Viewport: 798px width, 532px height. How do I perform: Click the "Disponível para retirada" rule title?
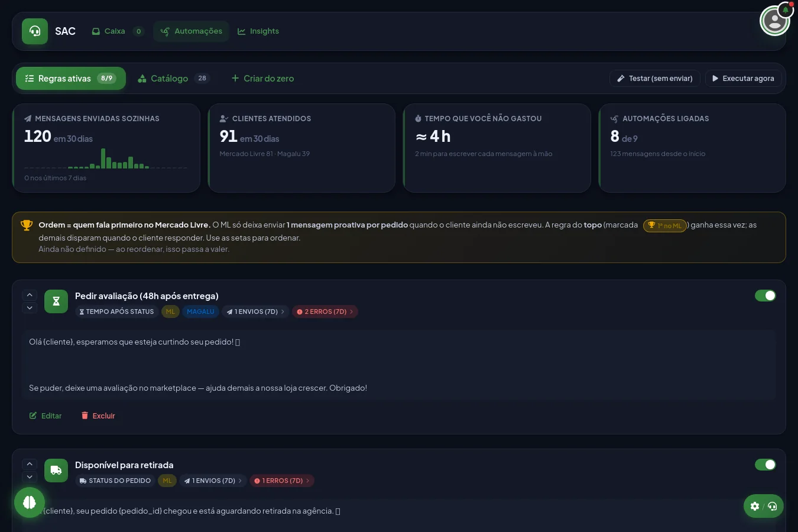click(x=124, y=465)
